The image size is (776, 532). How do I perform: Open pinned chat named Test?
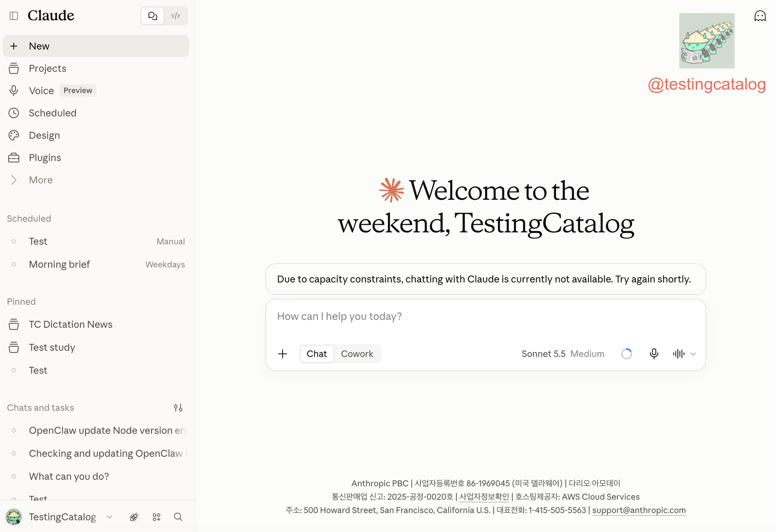[x=96, y=370]
